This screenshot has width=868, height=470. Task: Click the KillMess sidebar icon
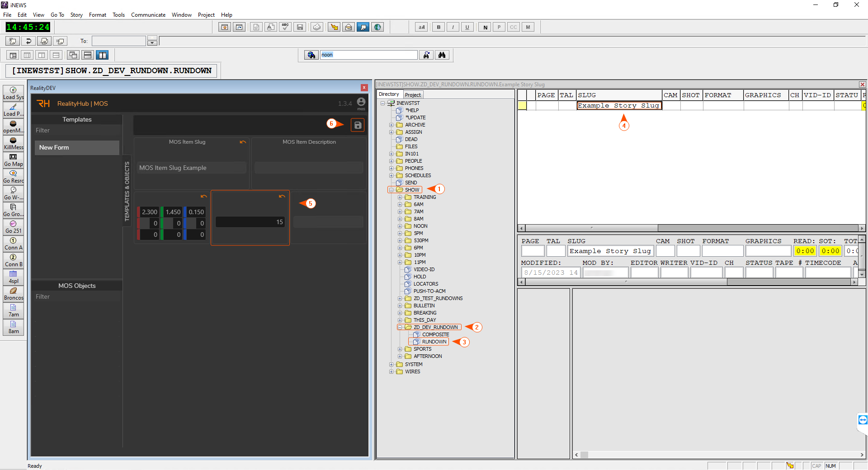click(x=13, y=143)
